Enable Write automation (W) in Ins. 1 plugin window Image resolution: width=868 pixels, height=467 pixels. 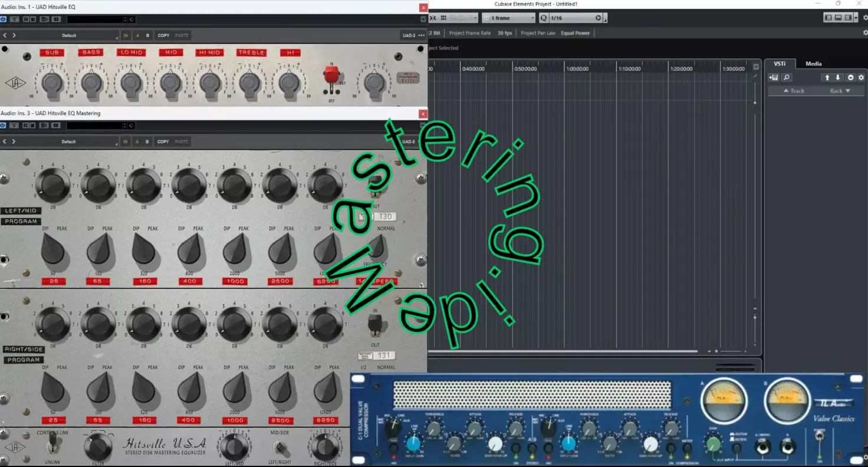tap(33, 19)
